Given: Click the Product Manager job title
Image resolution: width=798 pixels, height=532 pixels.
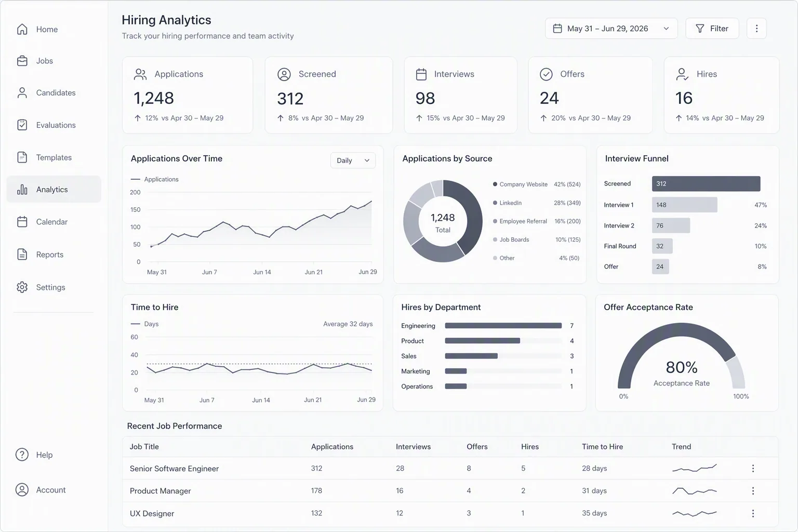Looking at the screenshot, I should tap(160, 491).
